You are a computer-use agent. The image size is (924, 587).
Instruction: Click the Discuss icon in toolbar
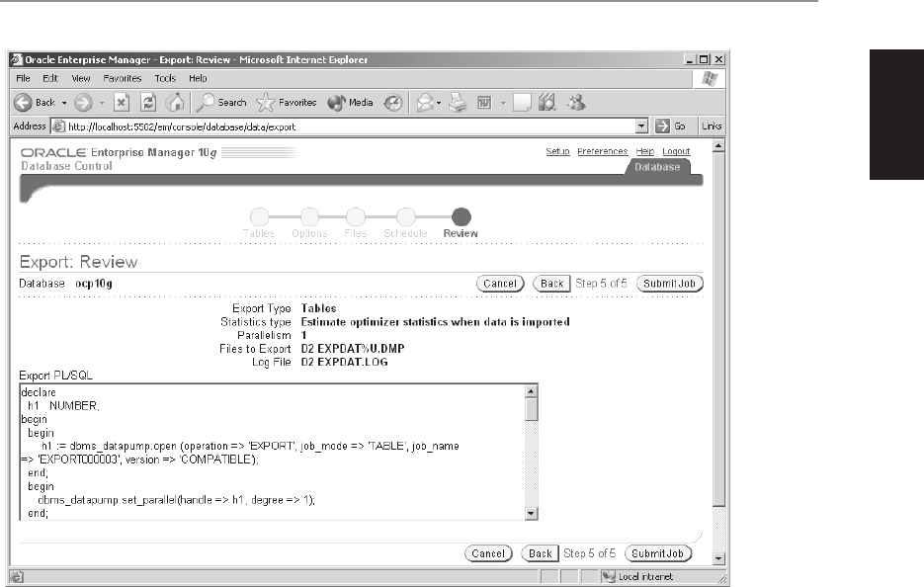522,103
